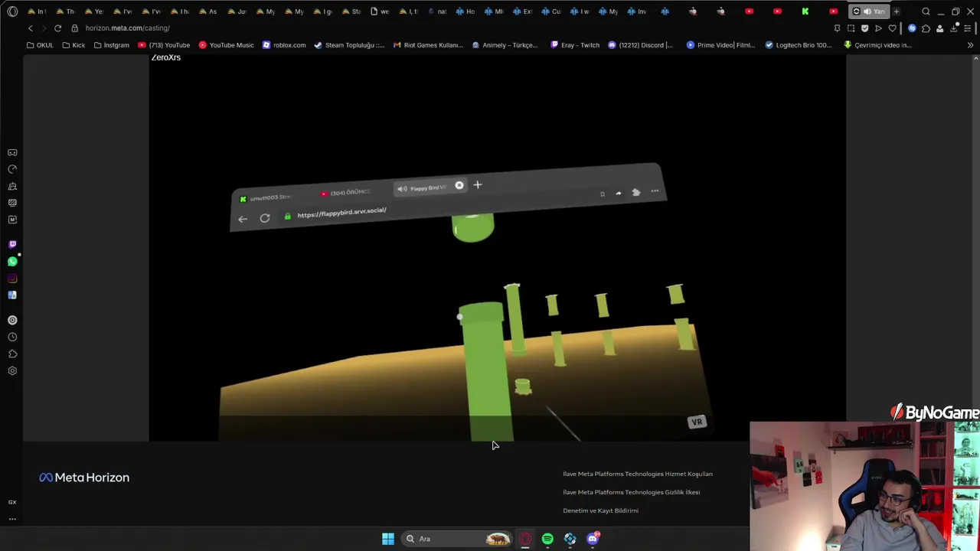
Task: Open the Kick bookmarks folder
Action: (x=73, y=45)
